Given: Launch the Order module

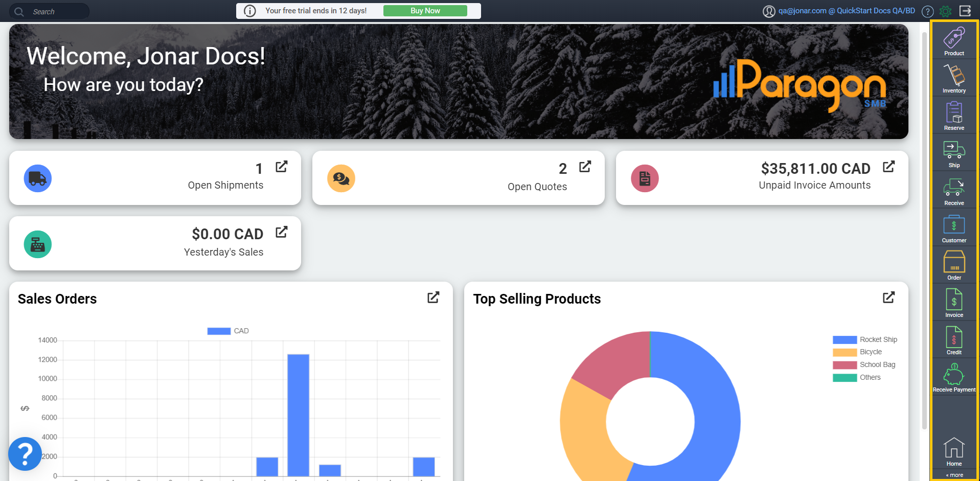Looking at the screenshot, I should coord(954,265).
